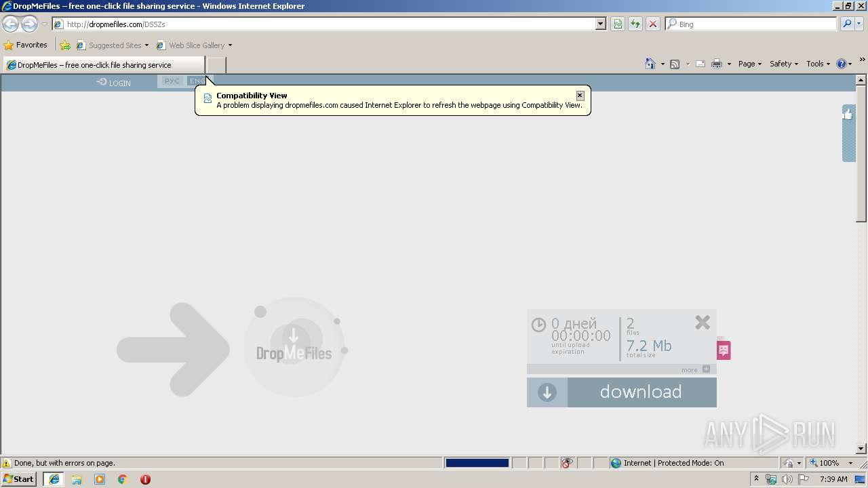Open Windows Explorer folder from taskbar
This screenshot has height=488, width=868.
[x=77, y=479]
